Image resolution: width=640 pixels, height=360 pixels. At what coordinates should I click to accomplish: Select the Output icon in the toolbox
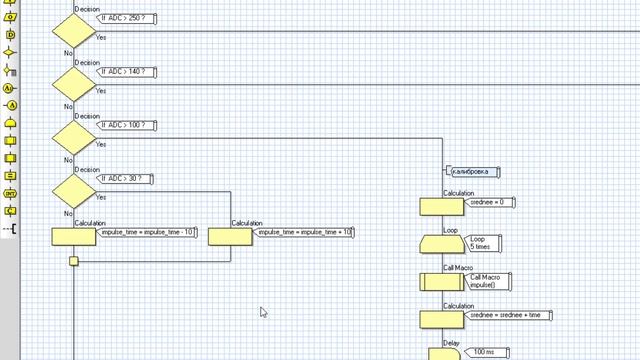(10, 17)
